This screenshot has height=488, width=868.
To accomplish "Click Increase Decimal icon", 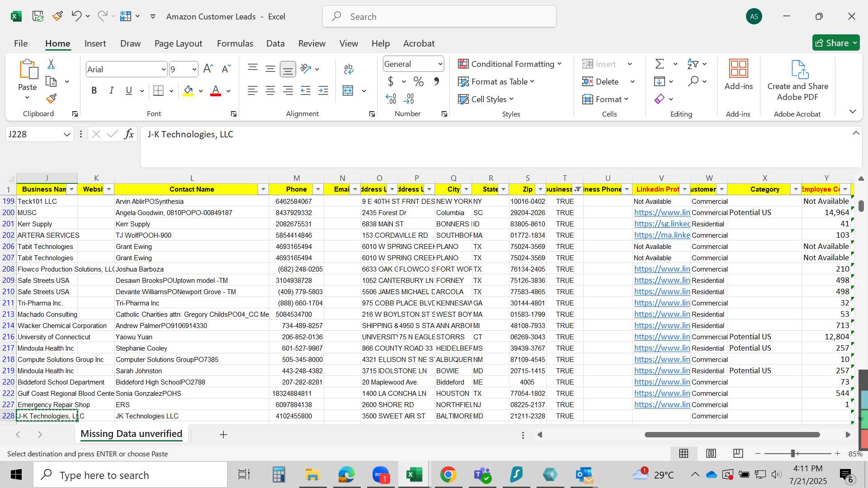I will (391, 99).
